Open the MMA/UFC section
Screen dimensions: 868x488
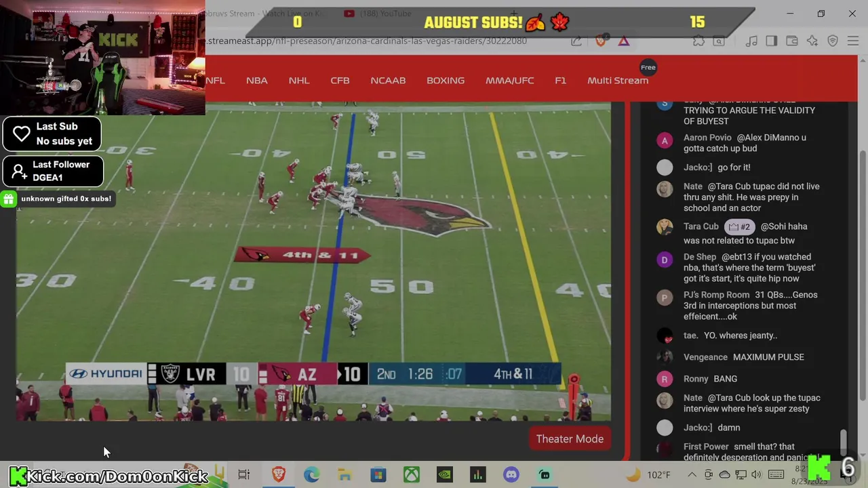point(509,80)
